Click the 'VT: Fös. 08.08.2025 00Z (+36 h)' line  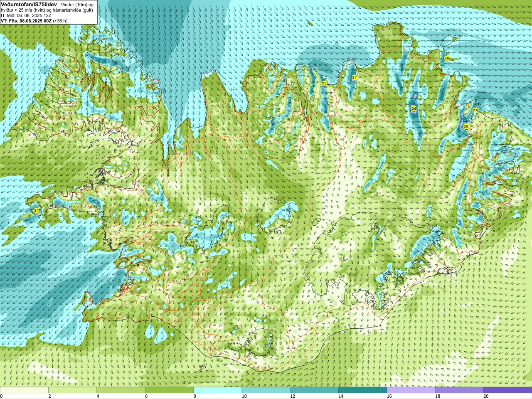pyautogui.click(x=34, y=21)
